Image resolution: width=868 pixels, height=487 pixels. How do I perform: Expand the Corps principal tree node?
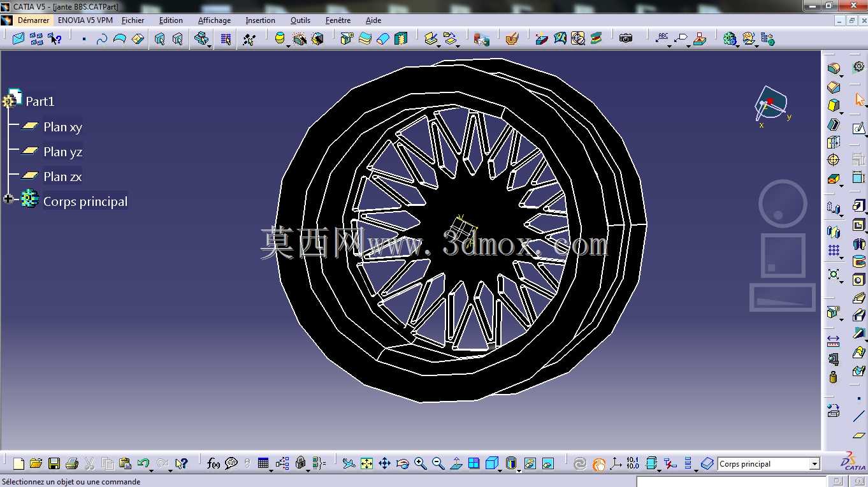8,200
